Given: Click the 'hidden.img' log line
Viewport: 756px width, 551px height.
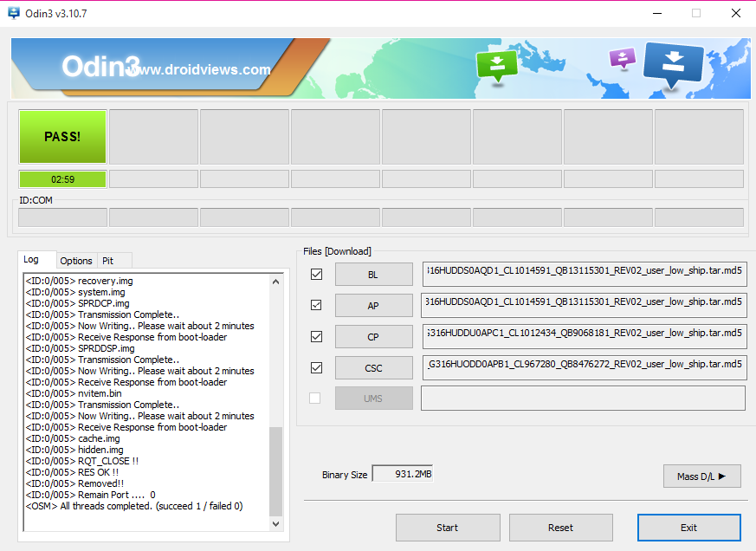Looking at the screenshot, I should point(74,450).
